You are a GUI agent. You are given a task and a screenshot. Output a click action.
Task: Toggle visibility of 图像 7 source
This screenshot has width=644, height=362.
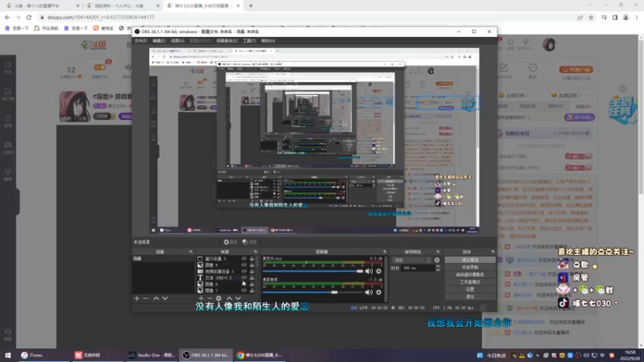[x=244, y=290]
